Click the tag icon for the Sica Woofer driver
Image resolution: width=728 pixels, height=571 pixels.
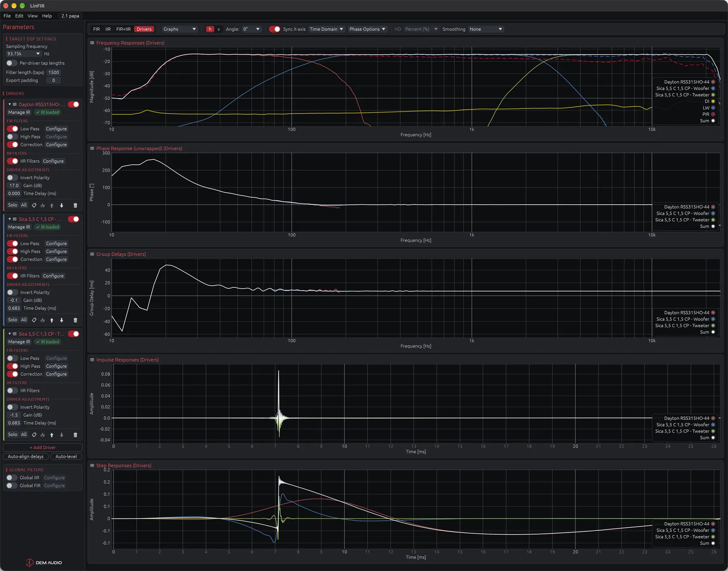[x=34, y=320]
